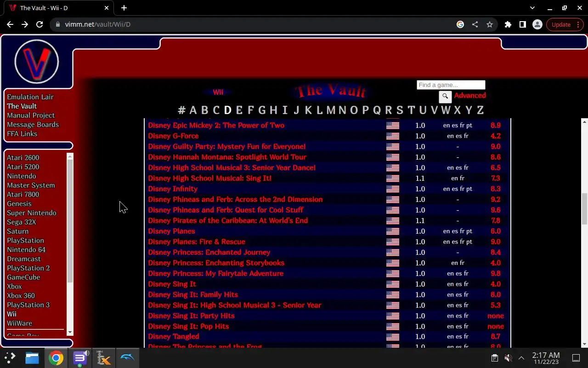
Task: Click The Vault title banner
Action: click(331, 92)
